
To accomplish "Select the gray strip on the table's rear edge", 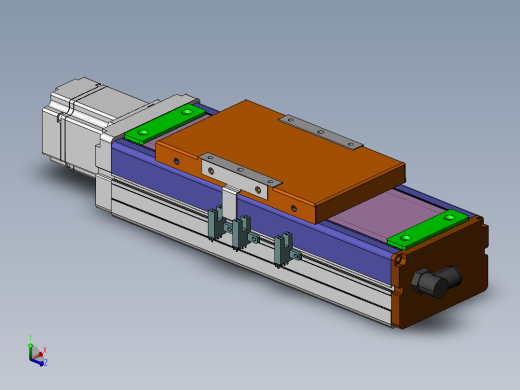I will pos(321,132).
